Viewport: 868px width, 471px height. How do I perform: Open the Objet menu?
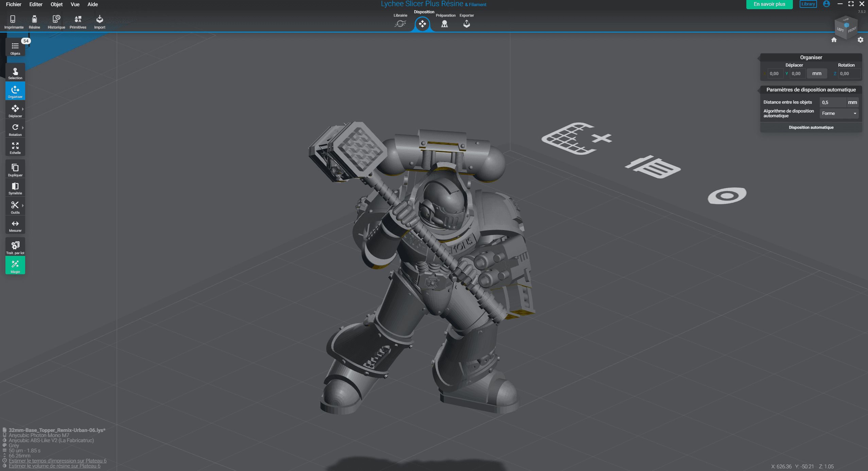tap(56, 4)
